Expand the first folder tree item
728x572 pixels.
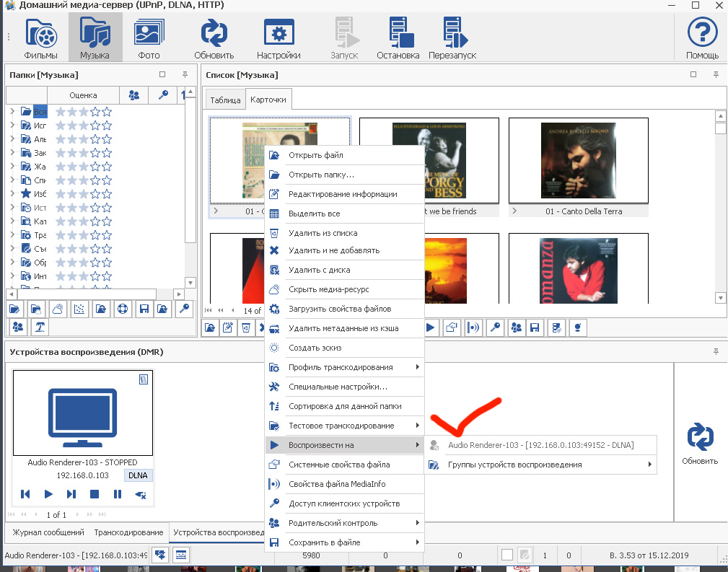[x=12, y=112]
